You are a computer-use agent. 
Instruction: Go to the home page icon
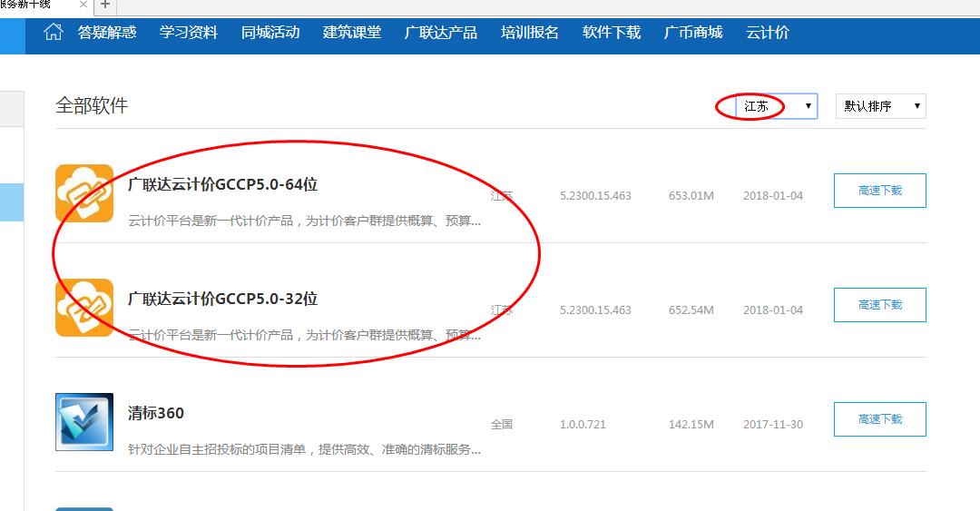pyautogui.click(x=54, y=32)
